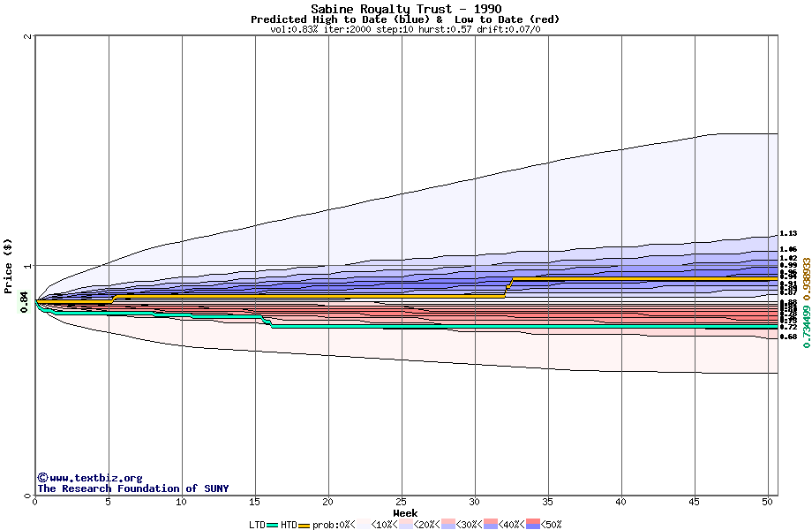Click the right-side value label '1.06'
The image size is (812, 530).
coord(788,250)
